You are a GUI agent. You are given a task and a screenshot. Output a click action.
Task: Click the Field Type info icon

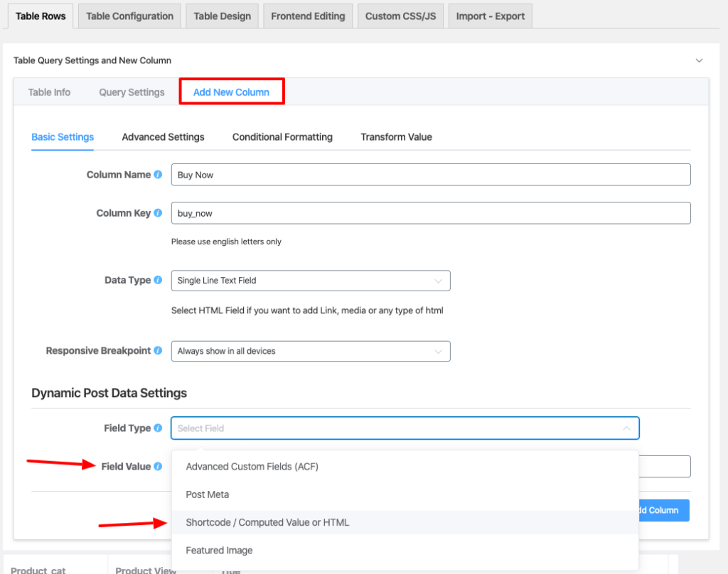click(x=158, y=428)
